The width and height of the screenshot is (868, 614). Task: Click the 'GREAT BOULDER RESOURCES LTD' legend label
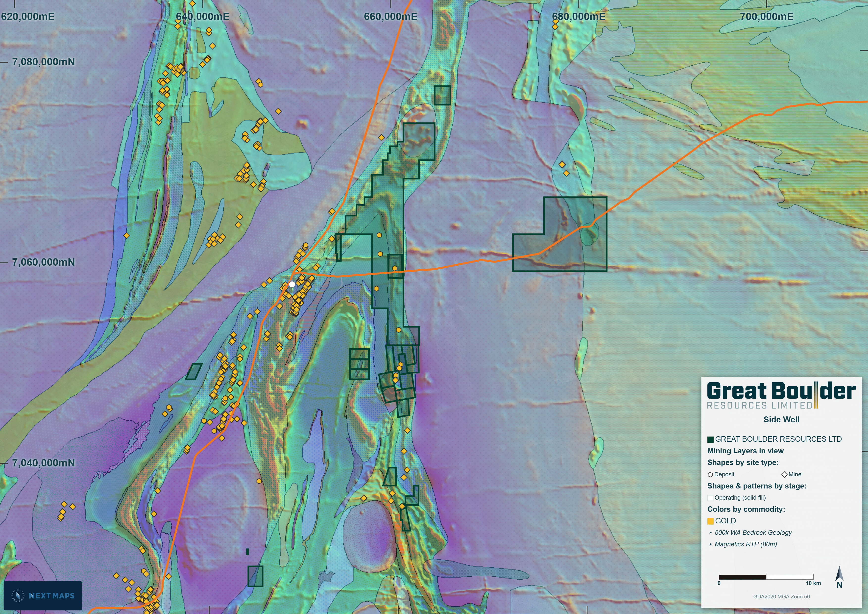tap(778, 439)
